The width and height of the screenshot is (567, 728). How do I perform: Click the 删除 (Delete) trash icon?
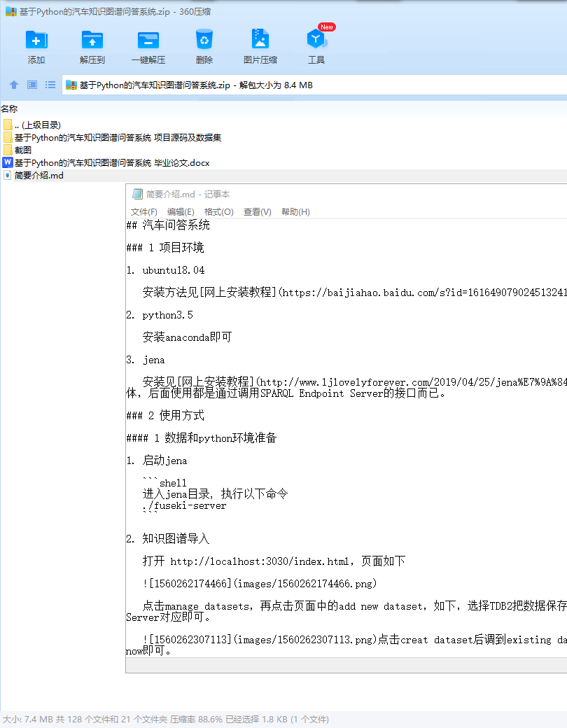[204, 40]
